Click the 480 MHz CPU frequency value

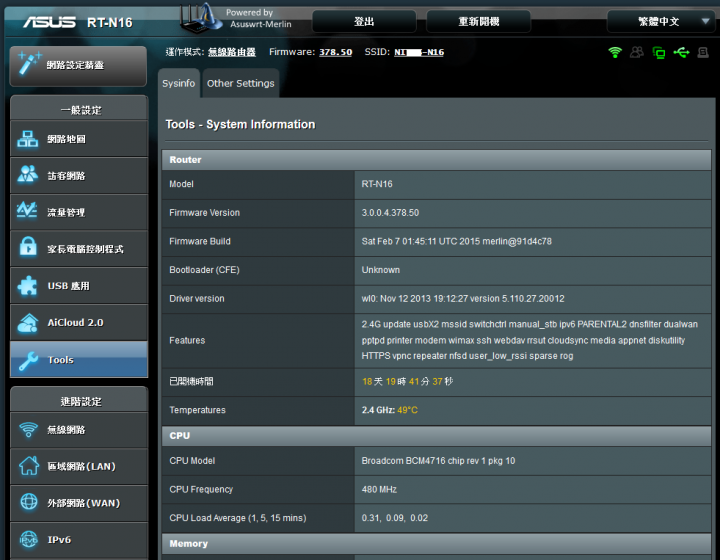379,489
